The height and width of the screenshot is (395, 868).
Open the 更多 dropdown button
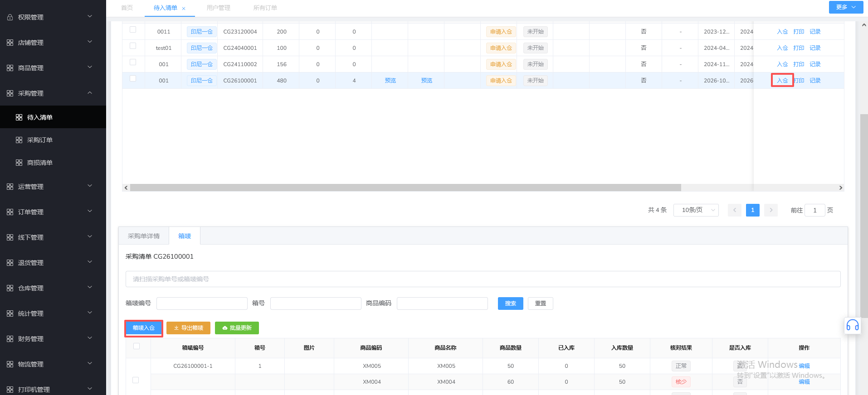click(846, 7)
